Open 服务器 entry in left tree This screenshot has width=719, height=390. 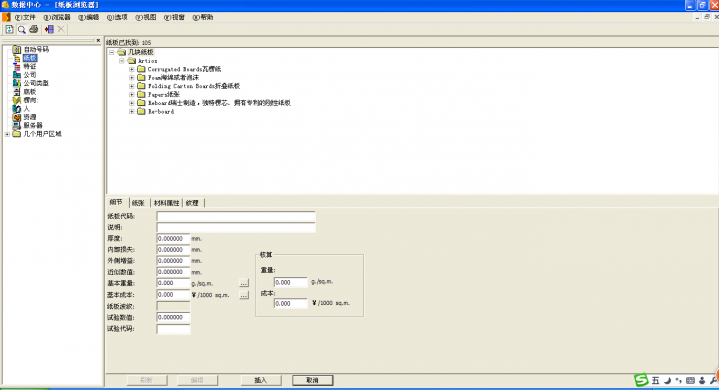click(33, 125)
